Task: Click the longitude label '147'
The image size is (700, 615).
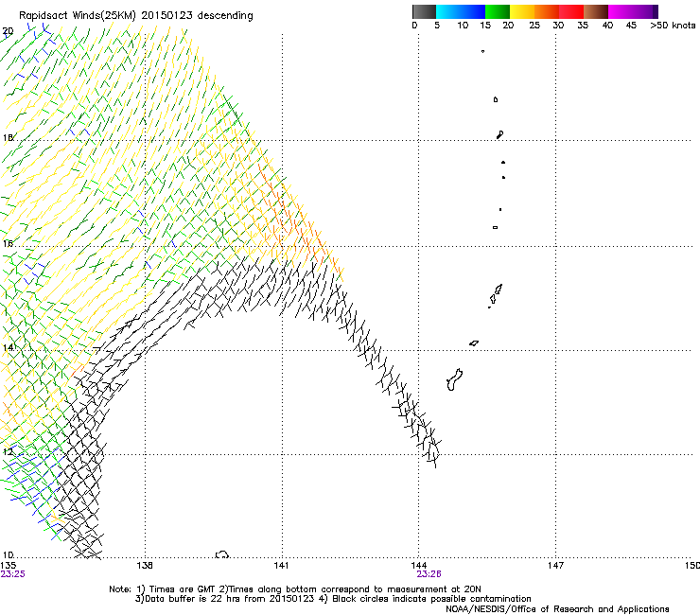Action: pos(555,566)
